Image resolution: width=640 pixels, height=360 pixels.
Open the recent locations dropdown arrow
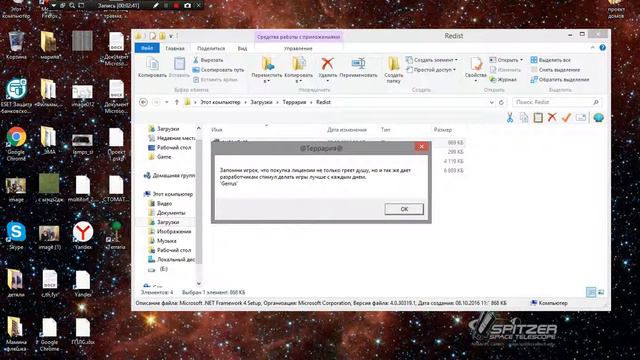click(x=167, y=102)
